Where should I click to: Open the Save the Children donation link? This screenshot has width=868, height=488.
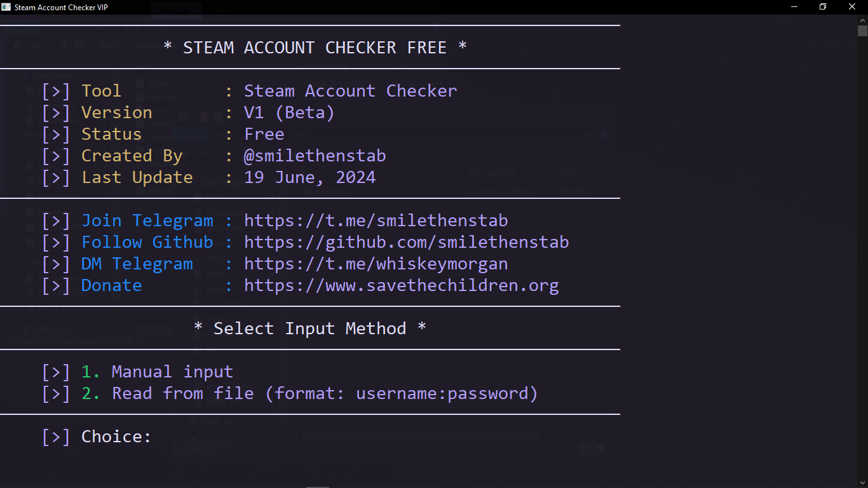click(402, 285)
